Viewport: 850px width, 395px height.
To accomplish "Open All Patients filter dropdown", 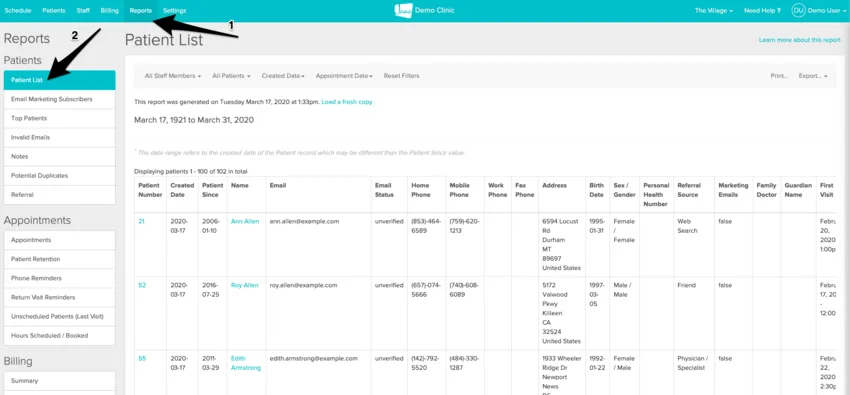I will 231,76.
